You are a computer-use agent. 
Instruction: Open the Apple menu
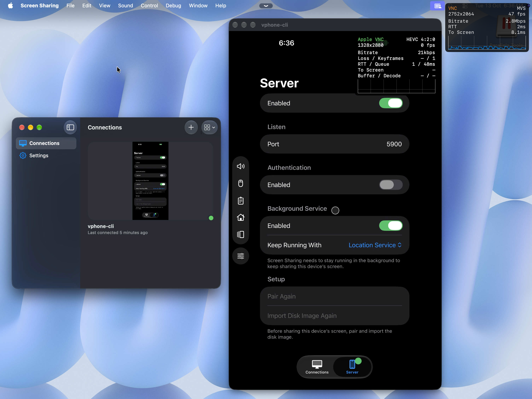(x=10, y=6)
